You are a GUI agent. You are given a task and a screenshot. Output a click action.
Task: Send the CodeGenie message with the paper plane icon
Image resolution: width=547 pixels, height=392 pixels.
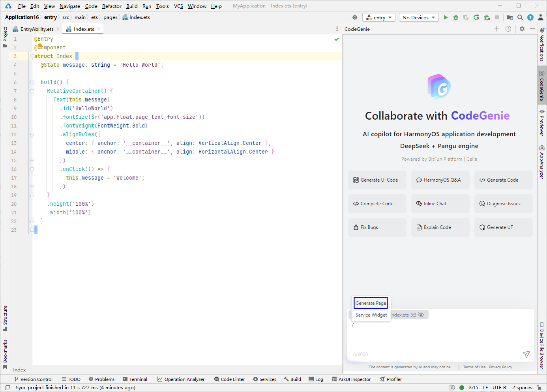pyautogui.click(x=526, y=354)
